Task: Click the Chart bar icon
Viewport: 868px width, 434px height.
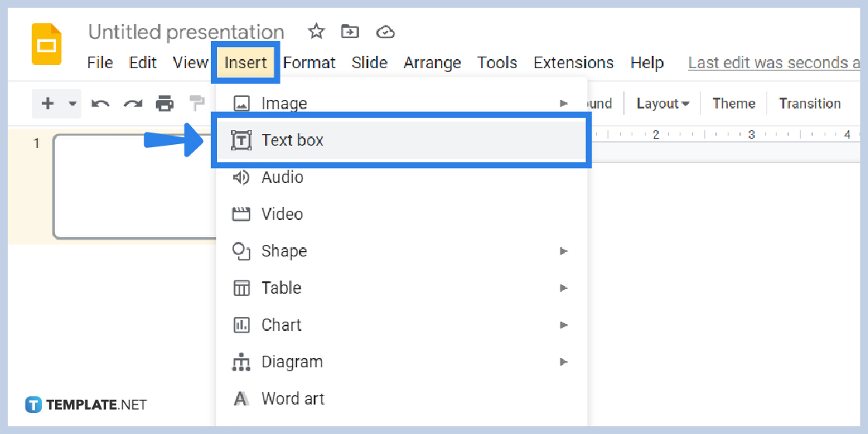Action: point(241,325)
